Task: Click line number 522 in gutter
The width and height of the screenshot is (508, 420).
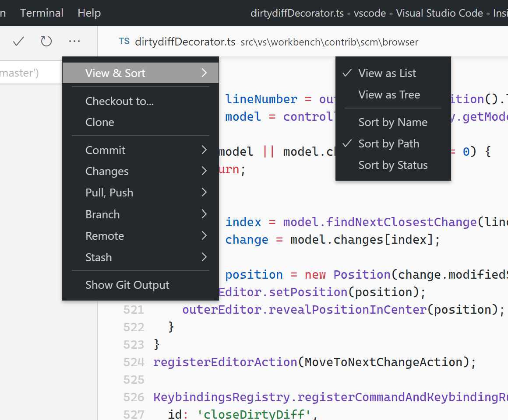Action: (x=134, y=327)
